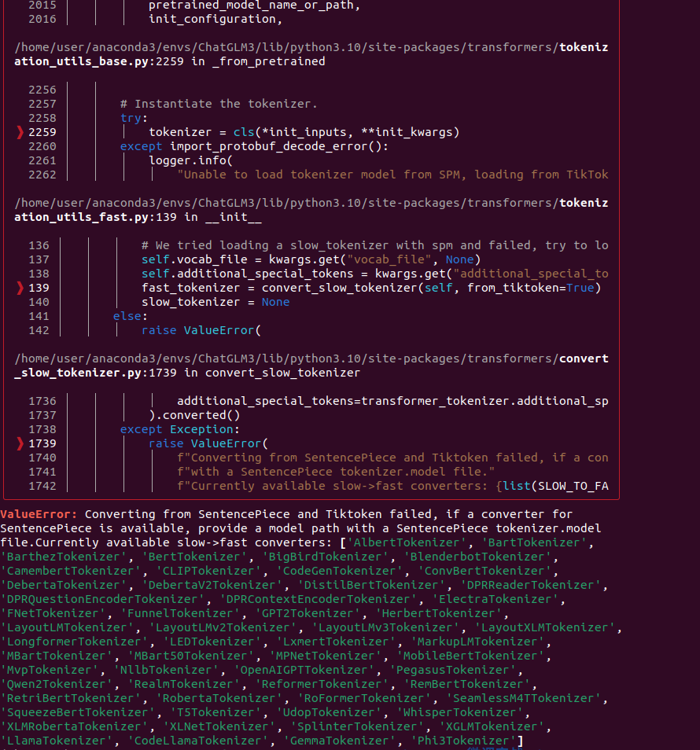This screenshot has height=750, width=700.
Task: Click line number 2259 in the traceback
Action: [x=42, y=132]
